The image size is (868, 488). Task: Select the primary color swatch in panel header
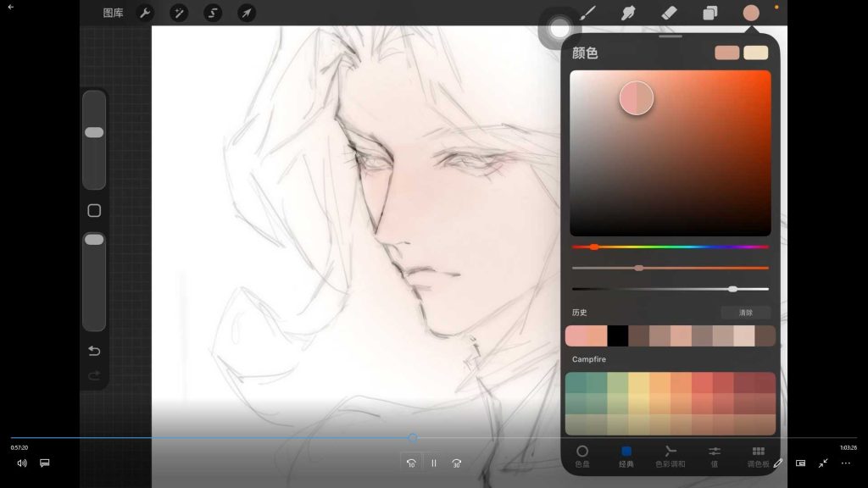(726, 53)
